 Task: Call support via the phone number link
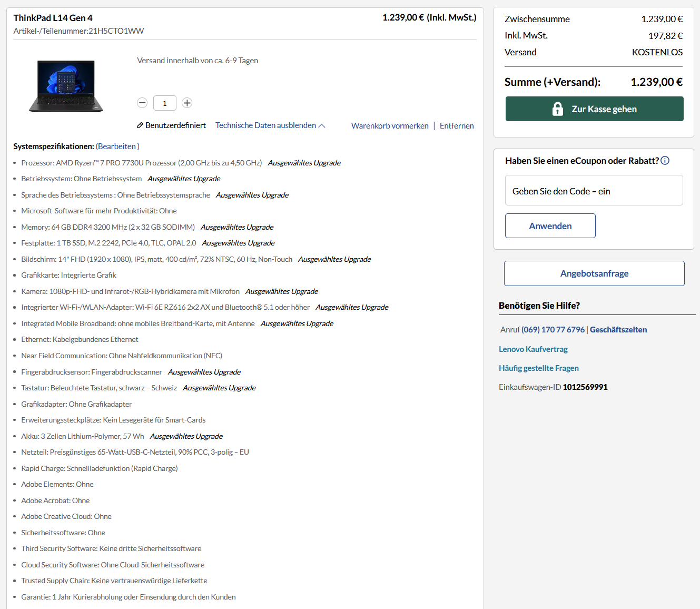pyautogui.click(x=554, y=329)
